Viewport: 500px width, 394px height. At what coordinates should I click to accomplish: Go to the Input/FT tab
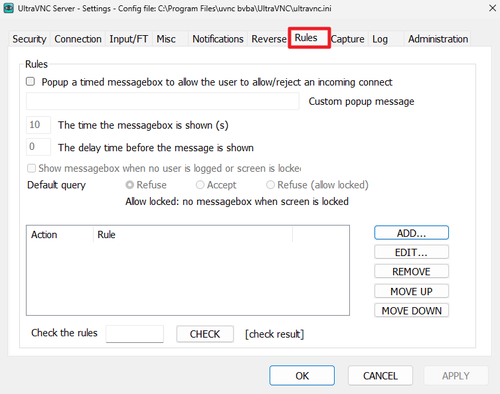129,39
